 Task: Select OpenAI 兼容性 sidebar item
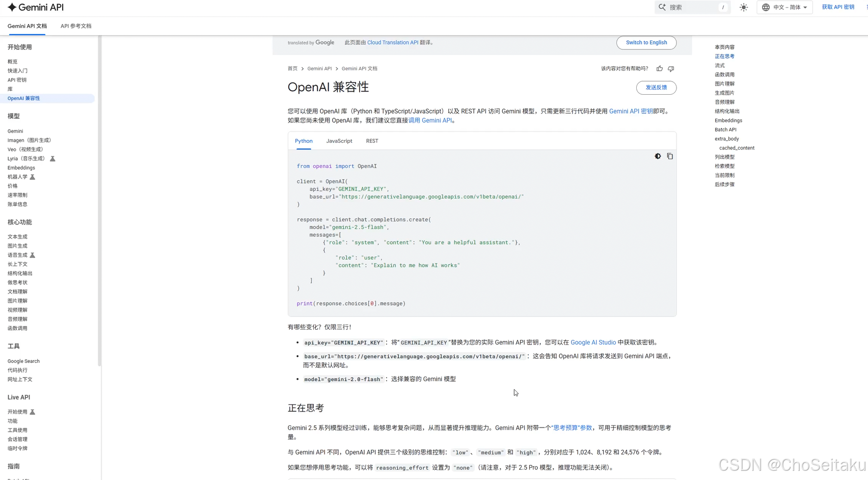pos(47,98)
